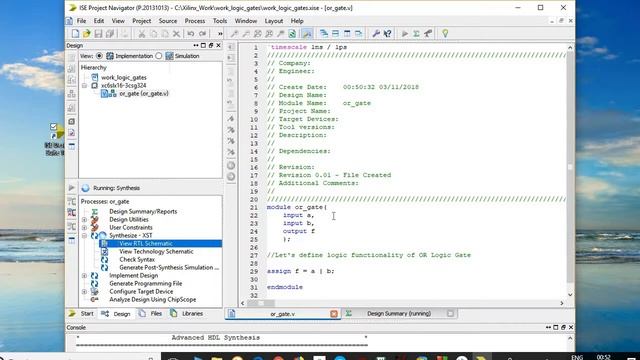This screenshot has height=360, width=640.
Task: Click the editor scroll-down arrow
Action: (x=570, y=295)
